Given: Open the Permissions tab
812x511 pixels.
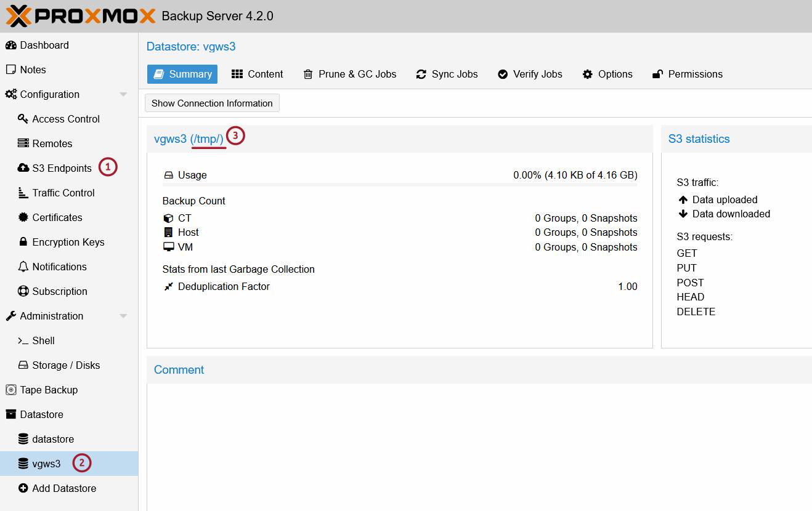Looking at the screenshot, I should [687, 74].
